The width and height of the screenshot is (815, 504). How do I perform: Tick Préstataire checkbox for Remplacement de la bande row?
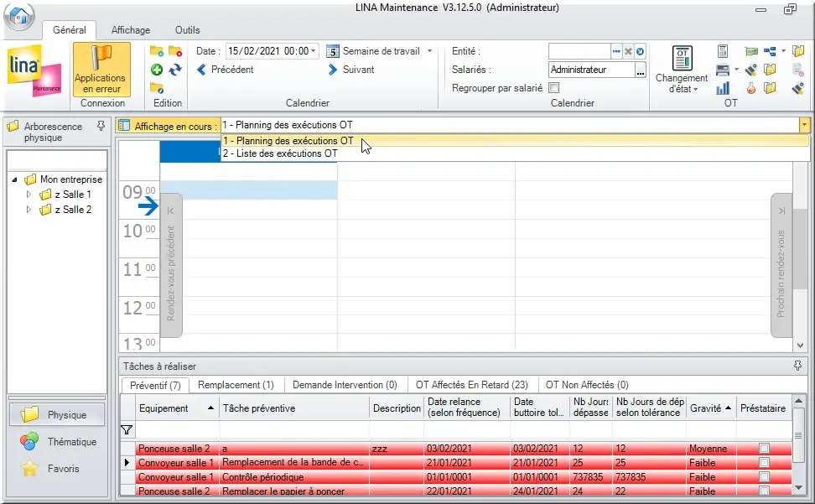click(x=764, y=462)
